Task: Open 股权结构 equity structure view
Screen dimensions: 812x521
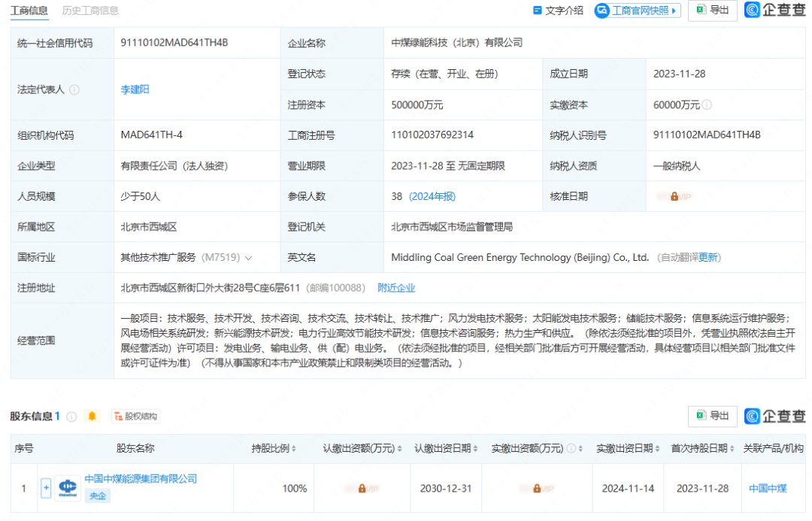Action: click(x=137, y=416)
